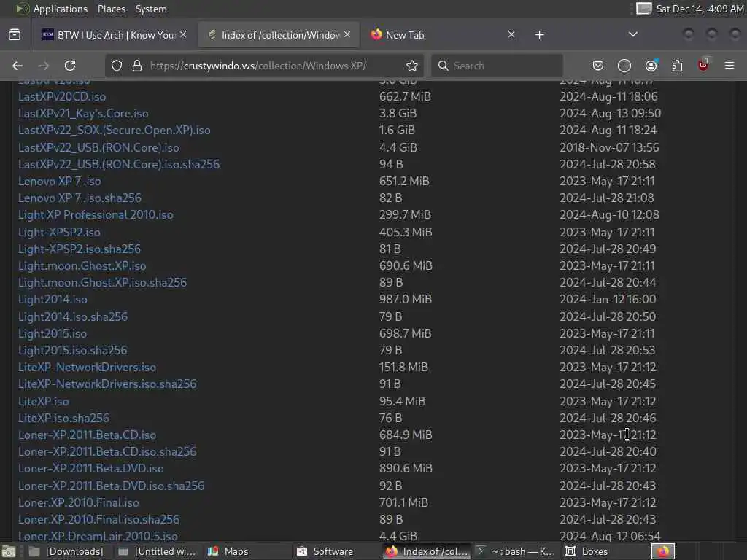Click the display icon in top panel
This screenshot has height=560, width=747.
pos(643,9)
